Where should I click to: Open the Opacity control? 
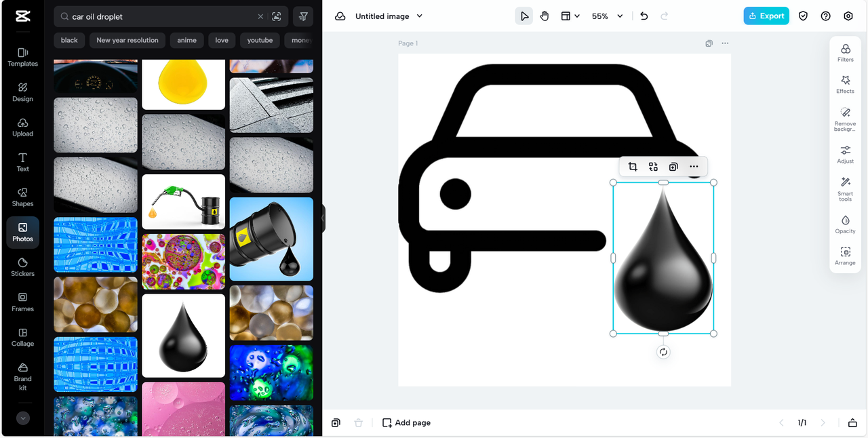(846, 224)
